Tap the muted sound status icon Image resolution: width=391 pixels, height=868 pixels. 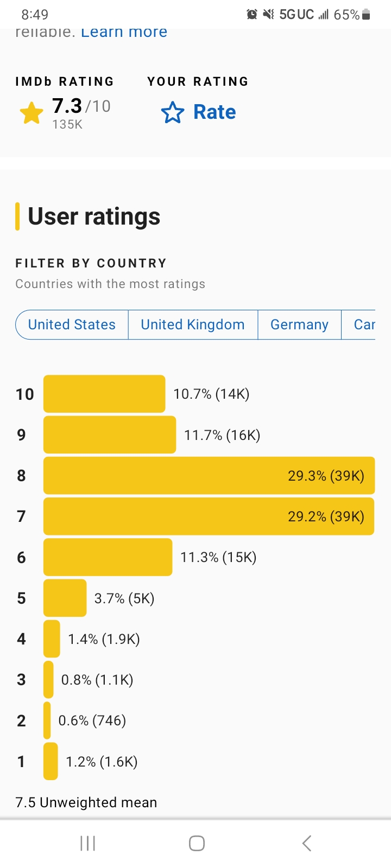tap(268, 15)
